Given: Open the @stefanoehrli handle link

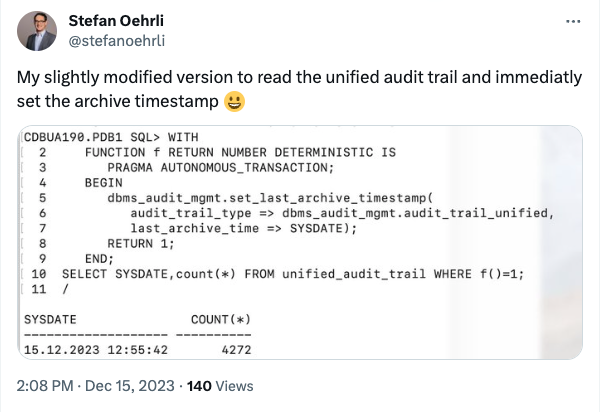Looking at the screenshot, I should point(117,41).
